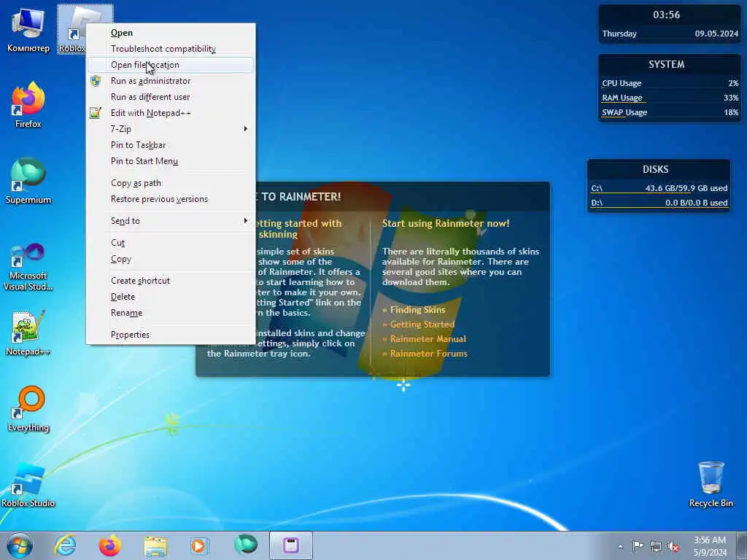Open Windows Media Player from taskbar
Viewport: 747px width, 560px height.
pos(198,545)
